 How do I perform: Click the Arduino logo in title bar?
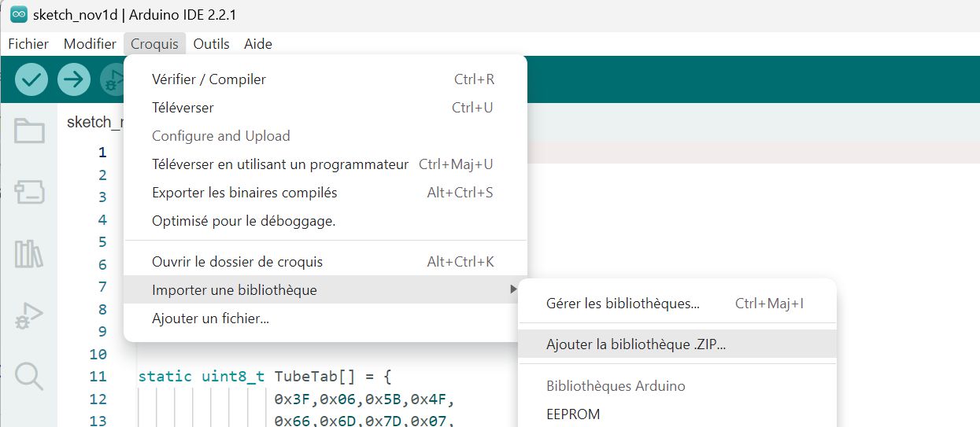pos(19,15)
